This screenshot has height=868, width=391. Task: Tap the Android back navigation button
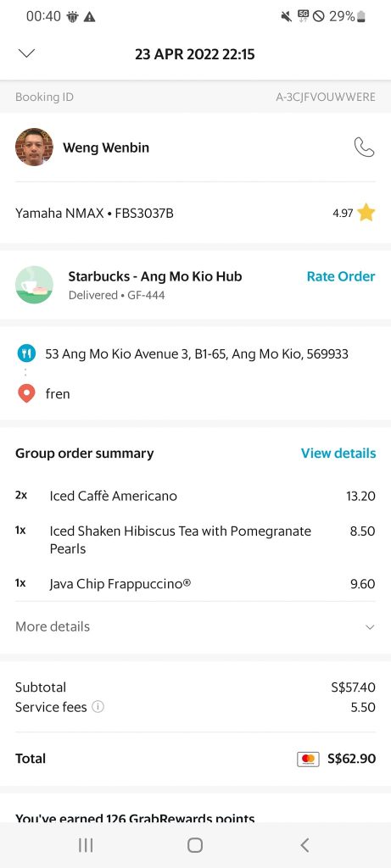pyautogui.click(x=304, y=845)
